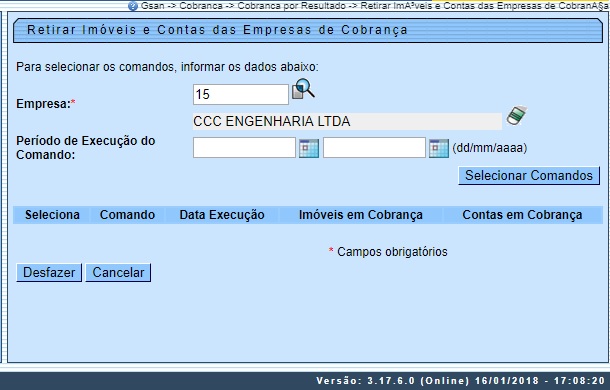
Task: Open the calendar for the start execution date
Action: pyautogui.click(x=309, y=148)
